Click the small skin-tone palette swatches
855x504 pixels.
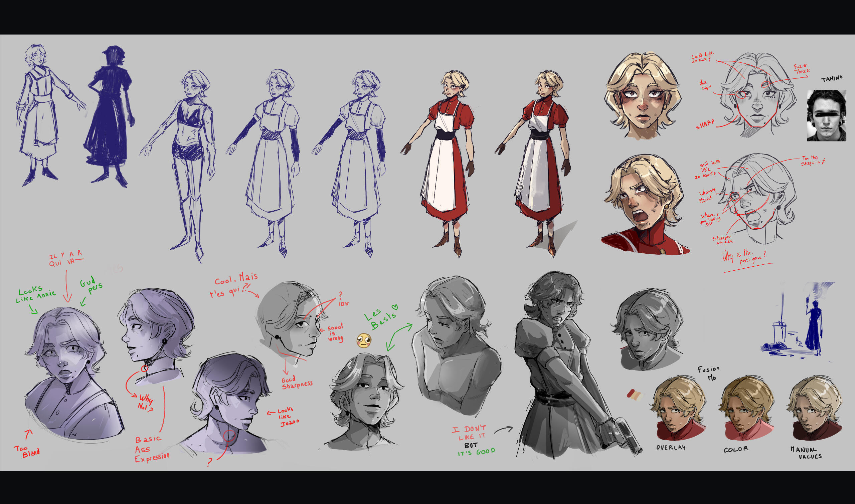click(x=634, y=395)
